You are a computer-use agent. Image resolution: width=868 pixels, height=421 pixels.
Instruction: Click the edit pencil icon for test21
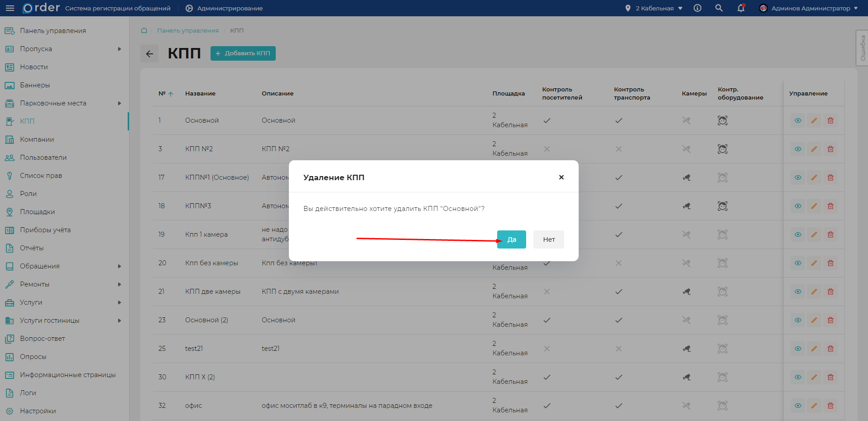[x=814, y=349]
